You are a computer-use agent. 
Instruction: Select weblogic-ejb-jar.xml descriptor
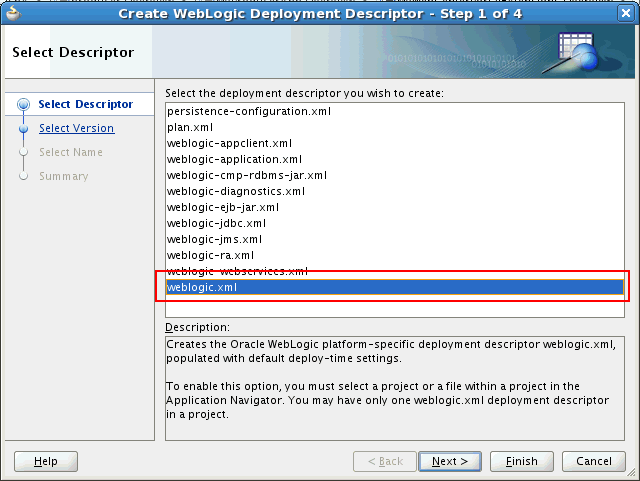pyautogui.click(x=395, y=207)
